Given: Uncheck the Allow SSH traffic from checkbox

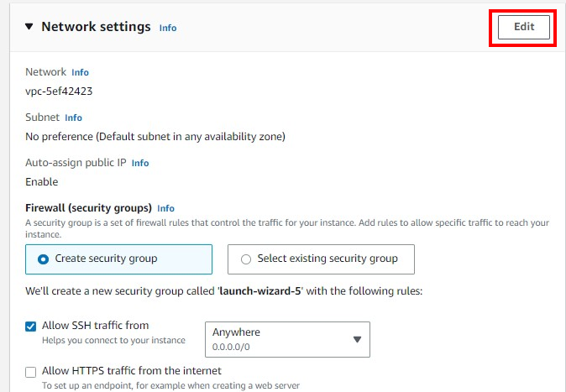Looking at the screenshot, I should pos(31,327).
